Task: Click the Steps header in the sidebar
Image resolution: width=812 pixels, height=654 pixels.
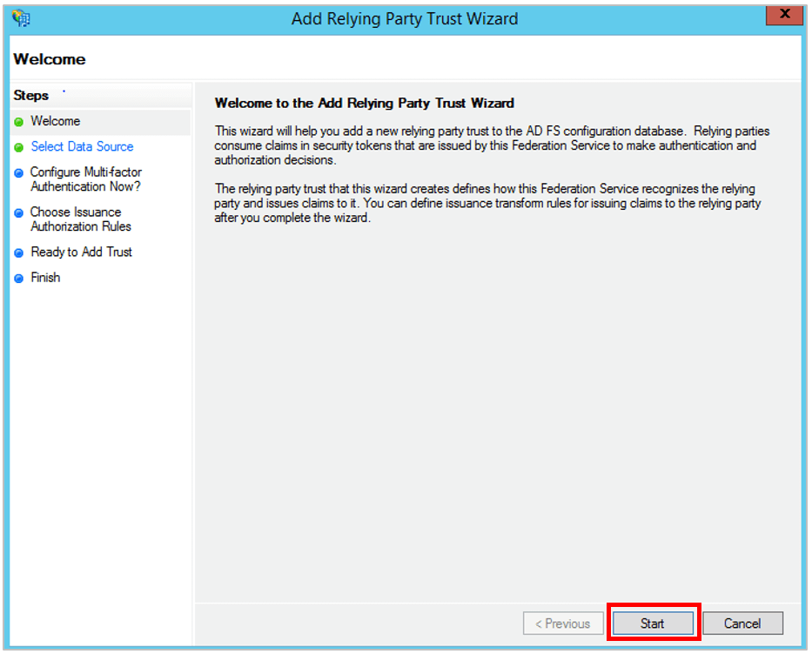Action: point(31,95)
